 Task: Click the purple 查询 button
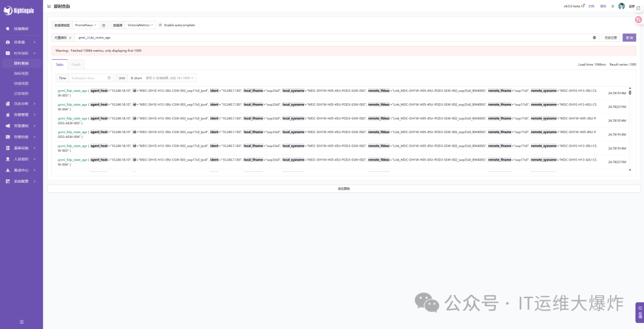[x=629, y=38]
